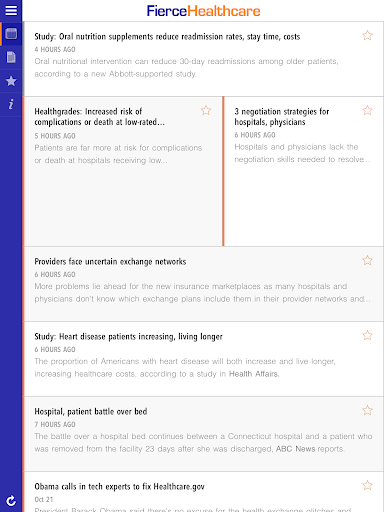Star the Obama calls in tech experts article
Image resolution: width=384 pixels, height=512 pixels.
click(x=367, y=485)
